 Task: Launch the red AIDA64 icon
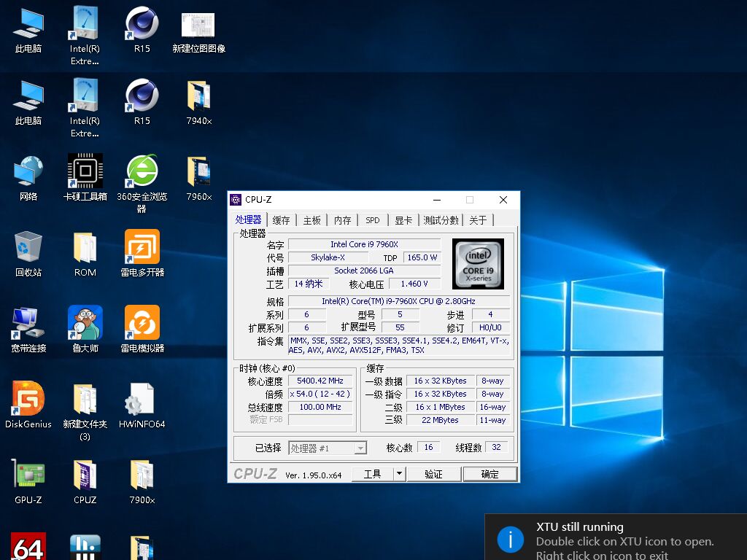point(28,546)
